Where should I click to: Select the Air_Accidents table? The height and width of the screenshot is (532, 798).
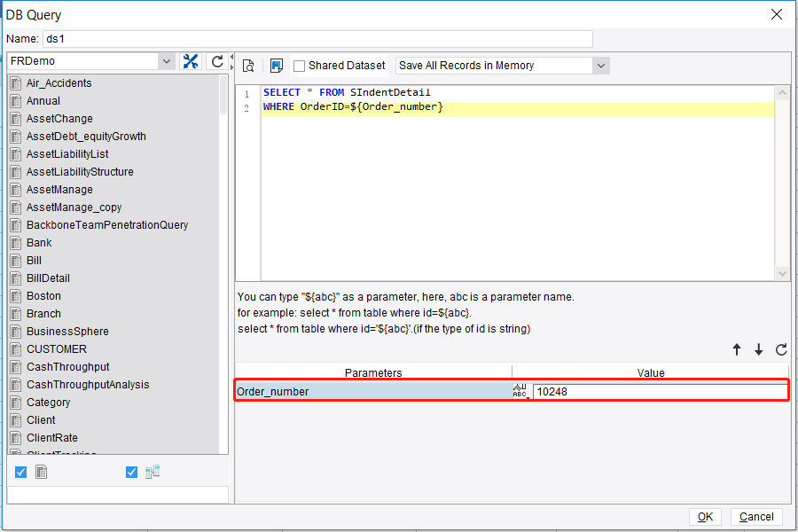[59, 83]
